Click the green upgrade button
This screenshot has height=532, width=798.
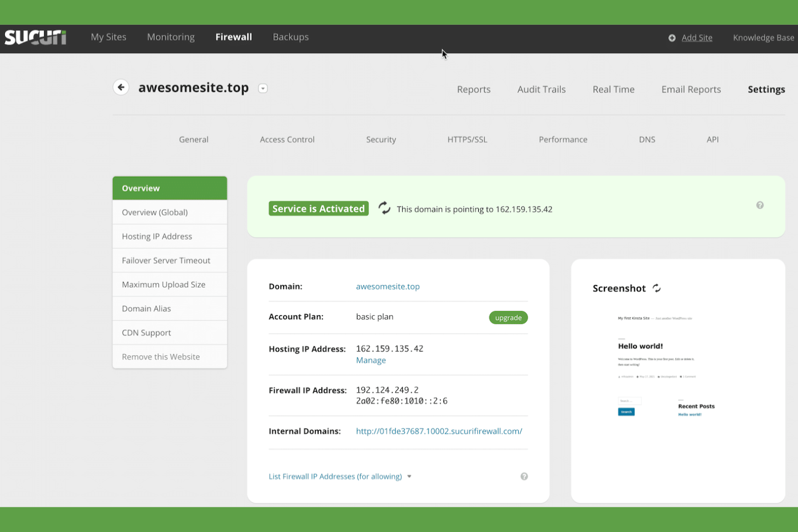point(508,317)
